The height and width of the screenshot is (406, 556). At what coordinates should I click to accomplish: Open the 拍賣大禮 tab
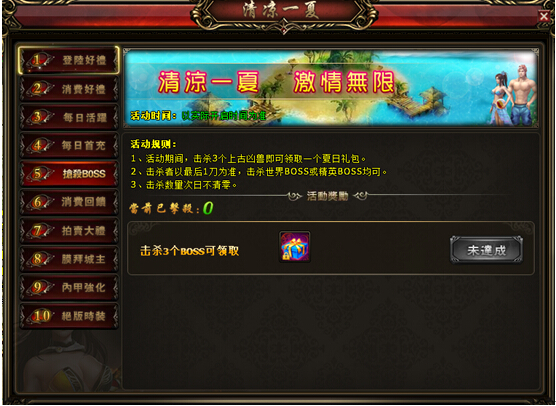tap(69, 230)
